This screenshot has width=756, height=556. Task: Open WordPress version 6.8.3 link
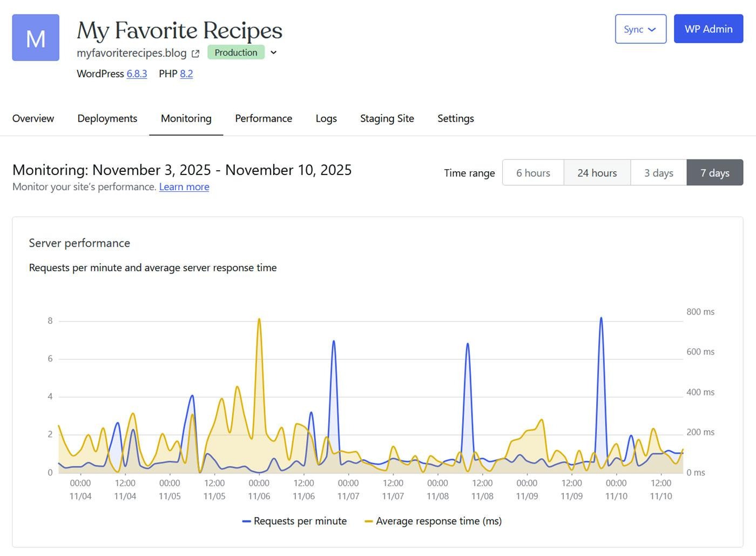pyautogui.click(x=137, y=73)
